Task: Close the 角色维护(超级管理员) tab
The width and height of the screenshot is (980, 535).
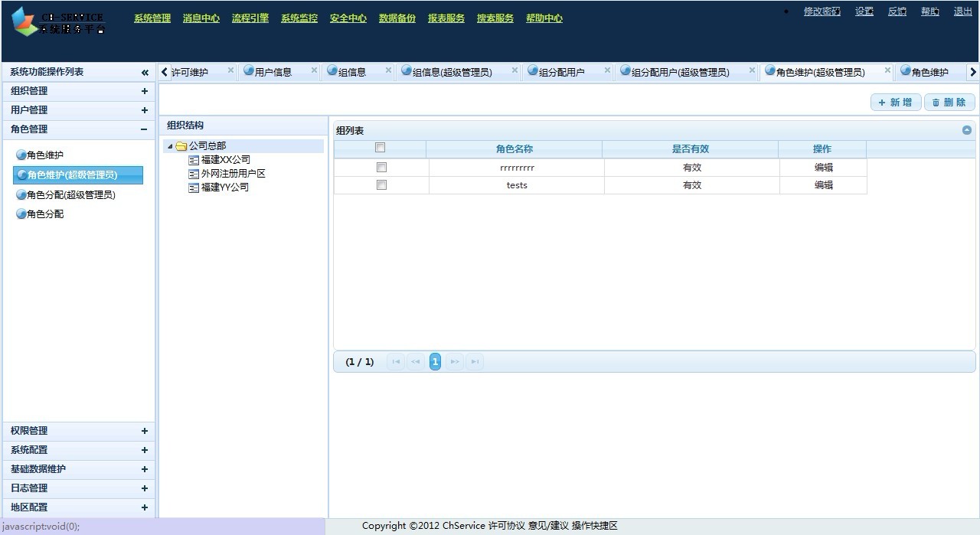Action: (x=887, y=70)
